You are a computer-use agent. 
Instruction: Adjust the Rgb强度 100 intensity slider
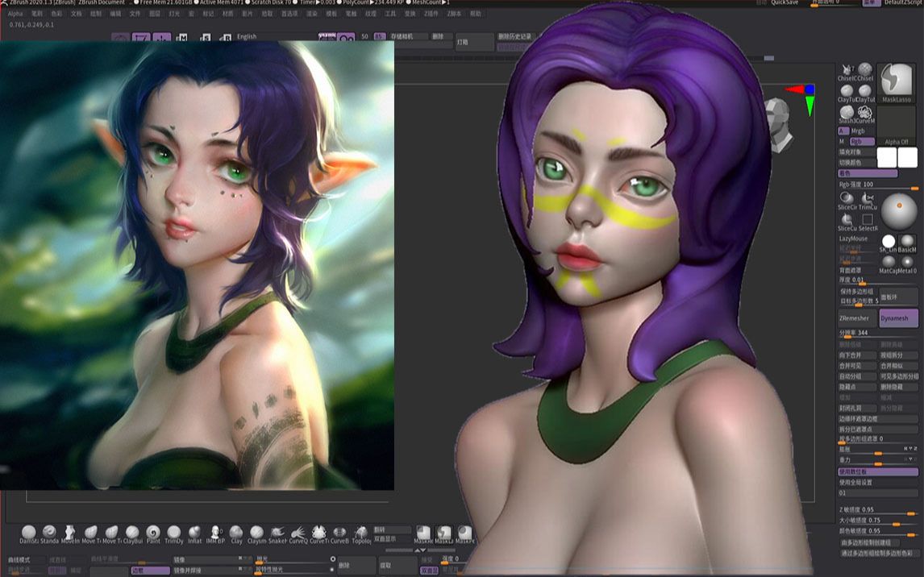[x=878, y=185]
